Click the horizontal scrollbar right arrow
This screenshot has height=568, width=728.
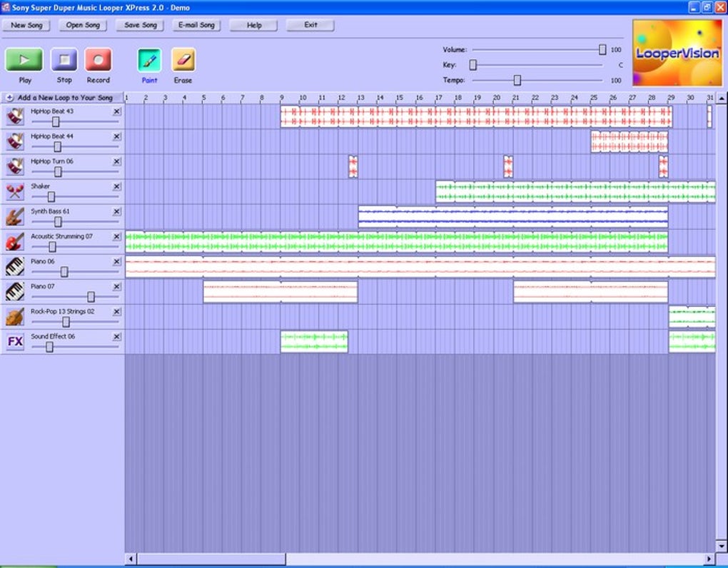click(709, 559)
